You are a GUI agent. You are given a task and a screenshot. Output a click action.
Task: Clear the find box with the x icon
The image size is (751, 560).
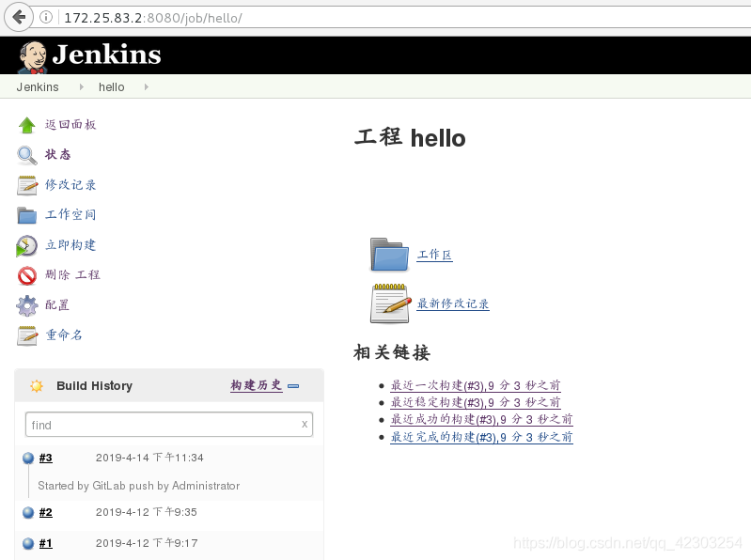[305, 424]
